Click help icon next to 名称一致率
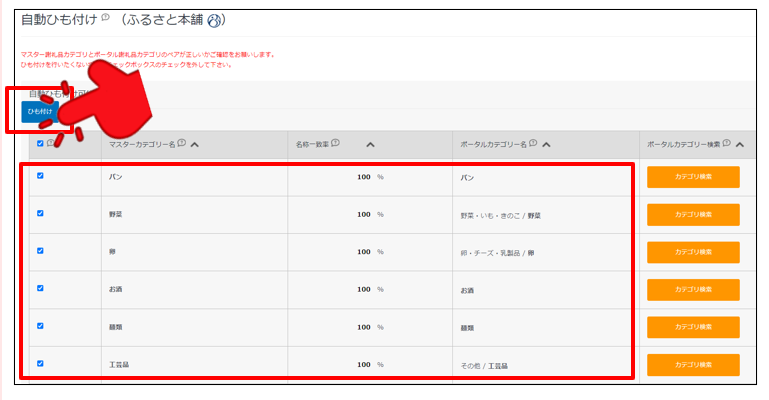The image size is (769, 400). pyautogui.click(x=335, y=143)
